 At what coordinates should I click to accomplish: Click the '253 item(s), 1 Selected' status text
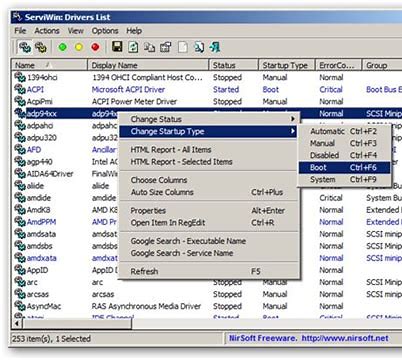(52, 339)
